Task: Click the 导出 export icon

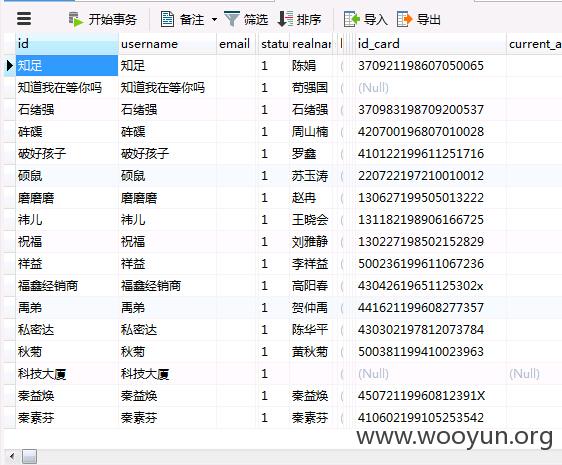Action: tap(405, 19)
